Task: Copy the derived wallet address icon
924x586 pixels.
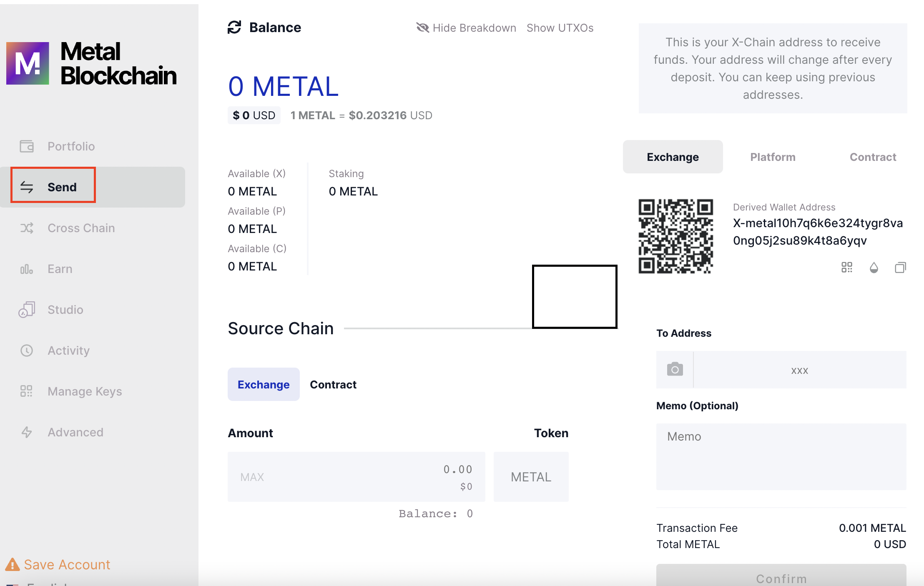Action: pyautogui.click(x=900, y=268)
